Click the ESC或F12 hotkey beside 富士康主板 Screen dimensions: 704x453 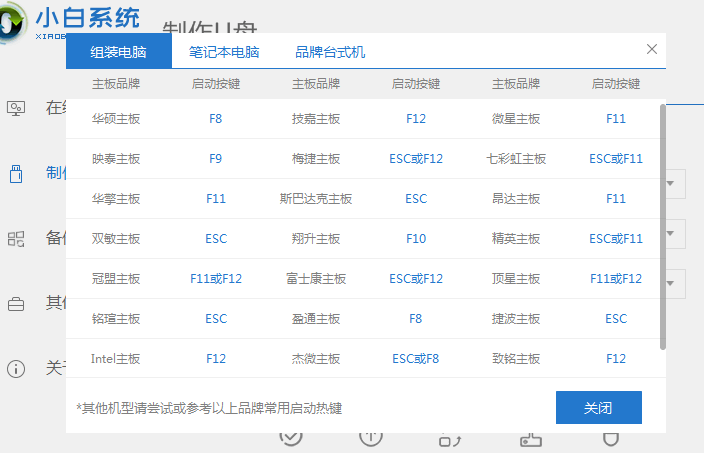416,279
